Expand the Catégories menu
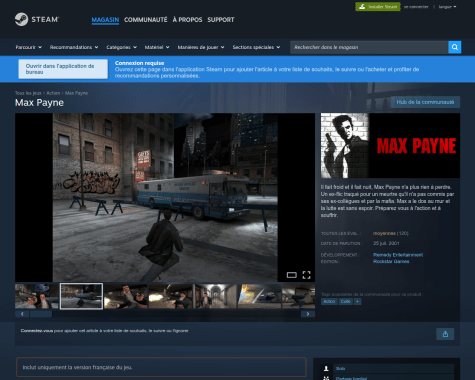The height and width of the screenshot is (380, 475). pos(122,47)
